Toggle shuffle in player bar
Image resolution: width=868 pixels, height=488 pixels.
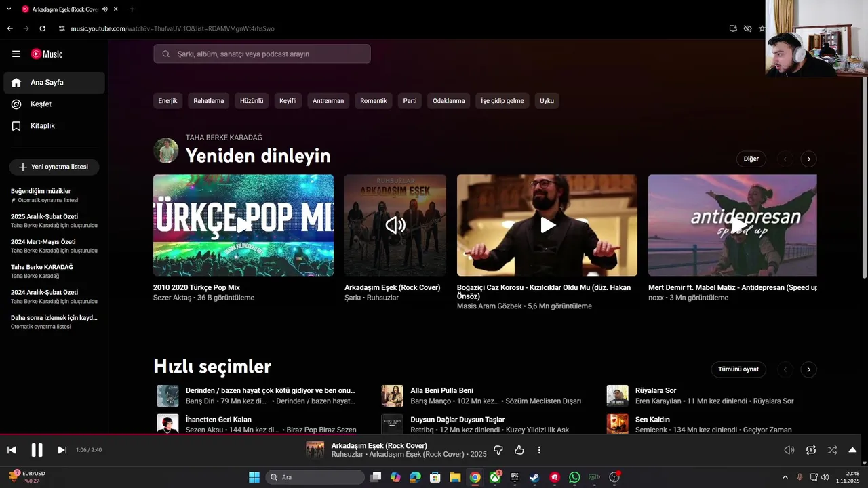click(x=832, y=450)
